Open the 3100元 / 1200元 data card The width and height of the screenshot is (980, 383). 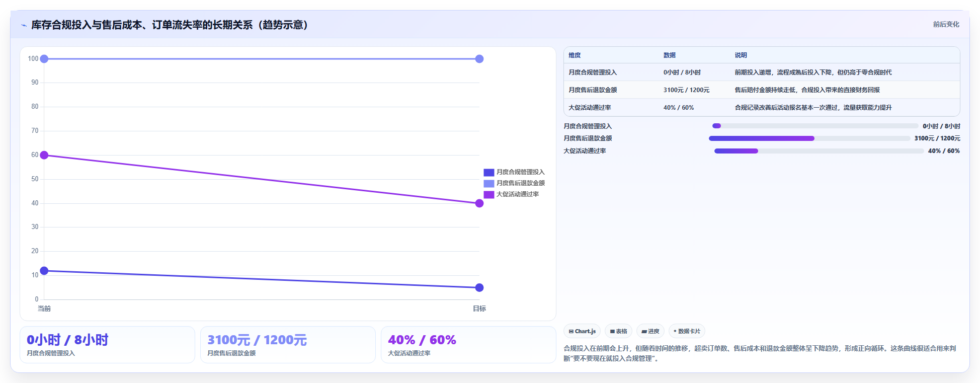point(288,345)
